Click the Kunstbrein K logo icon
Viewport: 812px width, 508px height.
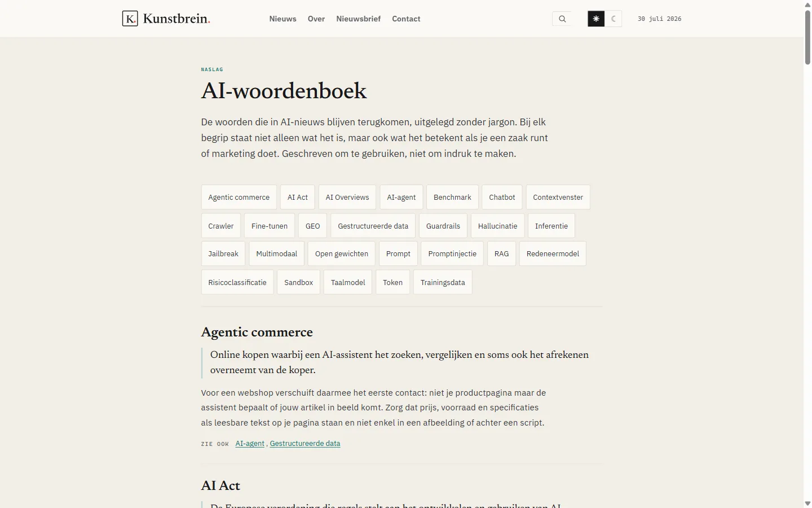(130, 19)
